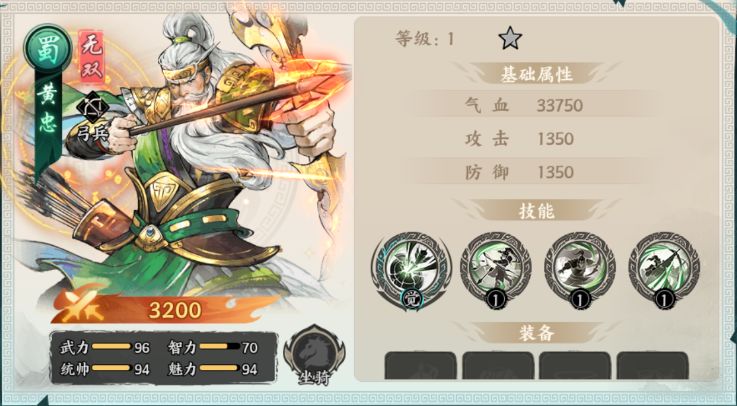The width and height of the screenshot is (737, 406).
Task: Open the third skill icon
Action: [580, 270]
